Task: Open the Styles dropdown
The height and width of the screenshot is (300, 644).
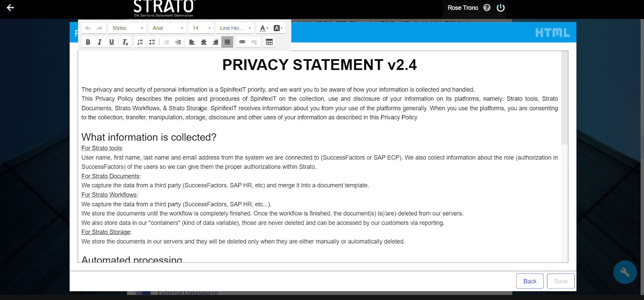Action: tap(127, 28)
